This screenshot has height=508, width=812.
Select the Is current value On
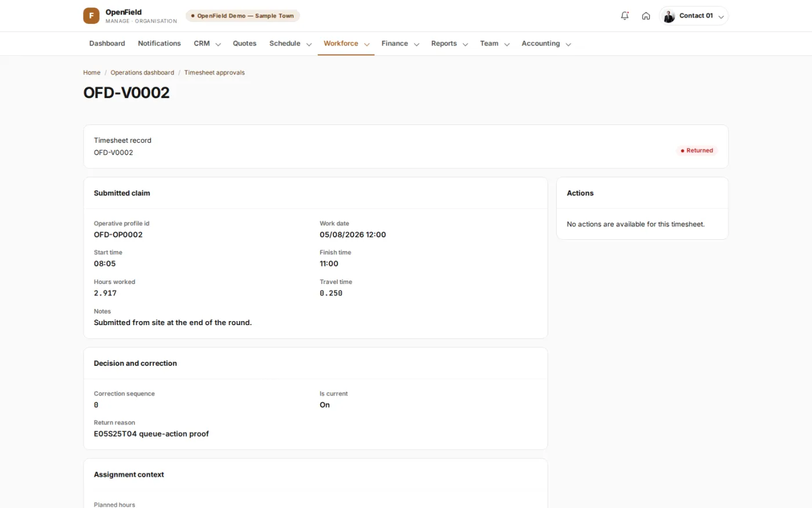[325, 405]
